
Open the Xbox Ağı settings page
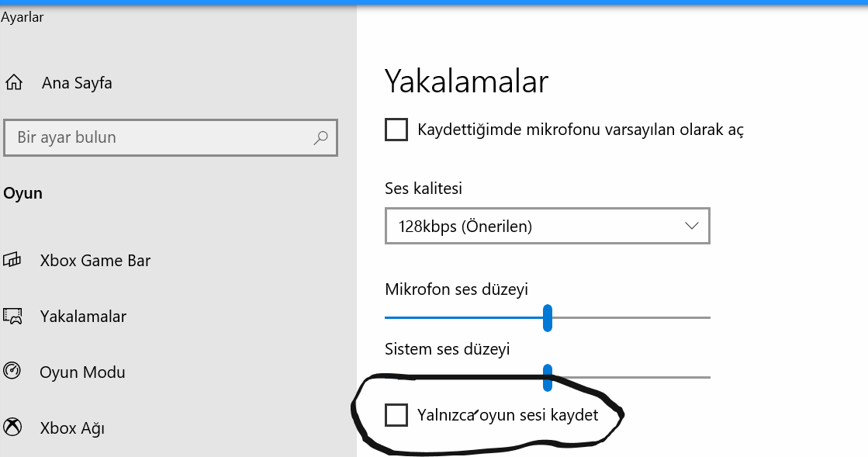pos(72,428)
